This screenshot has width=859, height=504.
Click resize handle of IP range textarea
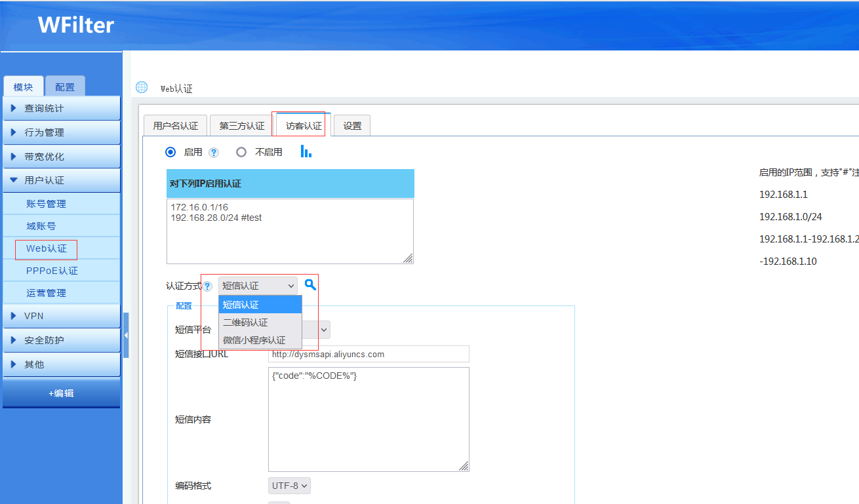click(x=408, y=258)
